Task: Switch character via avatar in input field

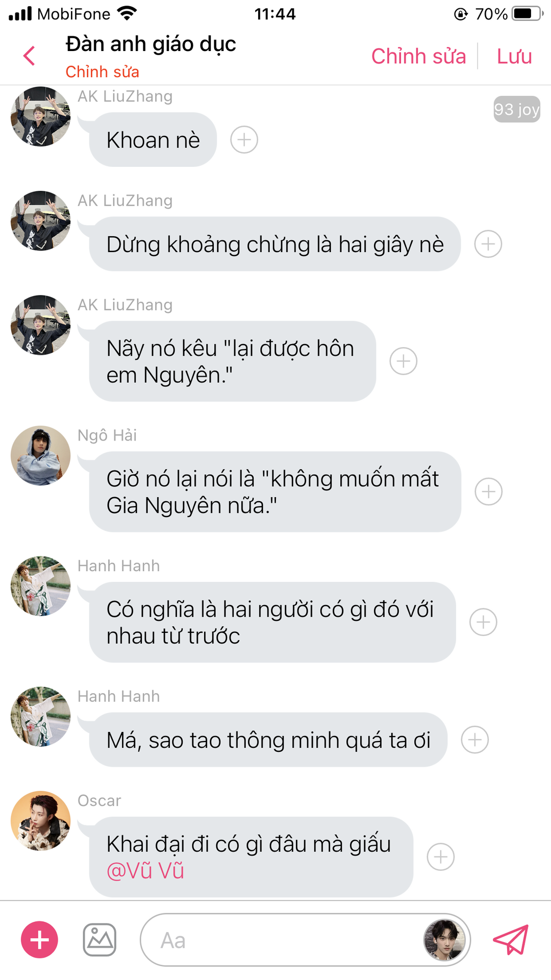Action: (x=444, y=940)
